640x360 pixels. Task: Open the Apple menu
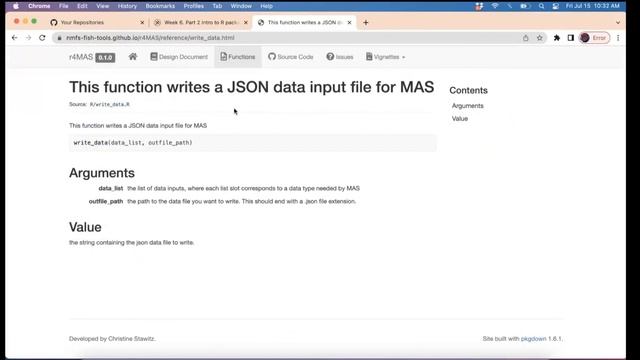(x=16, y=6)
